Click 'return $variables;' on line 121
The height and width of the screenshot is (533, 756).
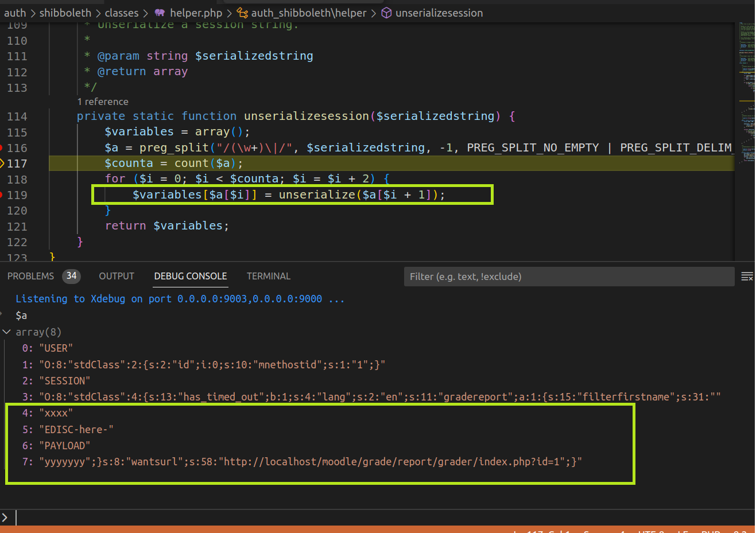[x=167, y=226]
